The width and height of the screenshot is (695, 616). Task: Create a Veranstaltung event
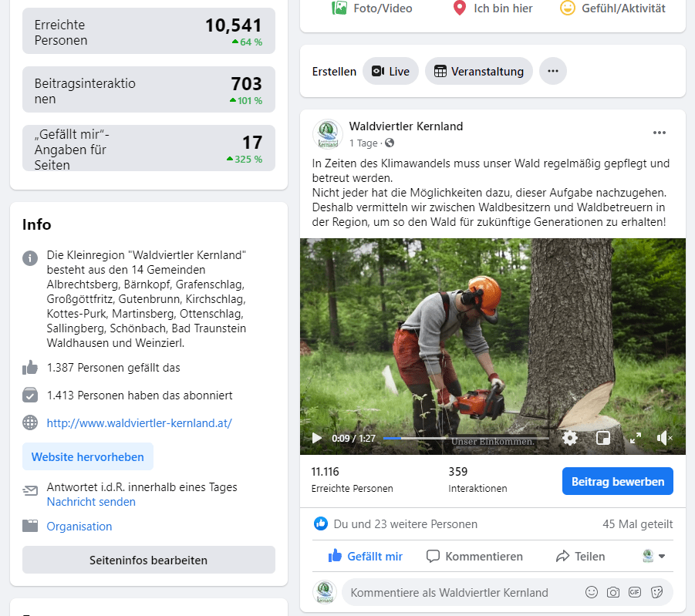(x=478, y=71)
